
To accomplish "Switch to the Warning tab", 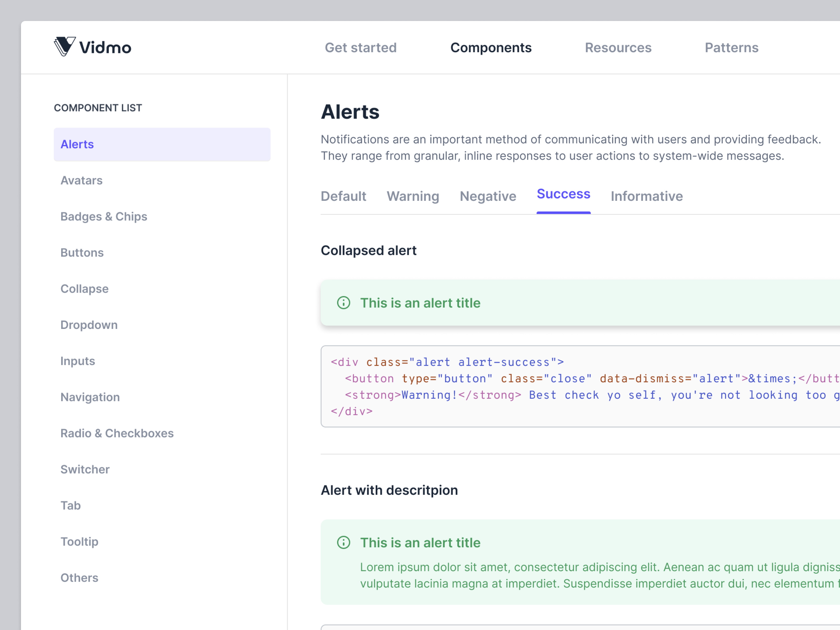I will 413,196.
